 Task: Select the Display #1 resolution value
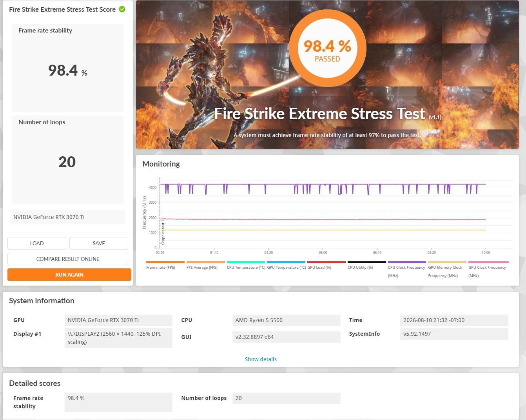[118, 338]
